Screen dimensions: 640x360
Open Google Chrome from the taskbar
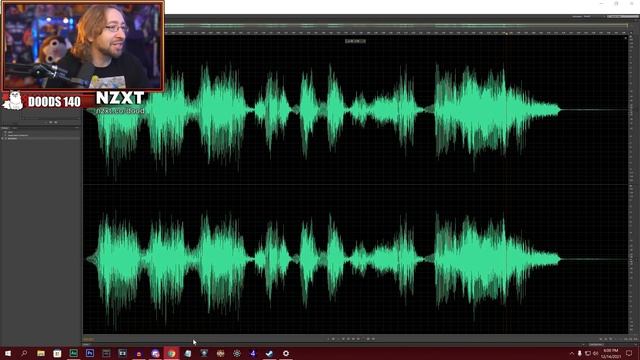(171, 353)
